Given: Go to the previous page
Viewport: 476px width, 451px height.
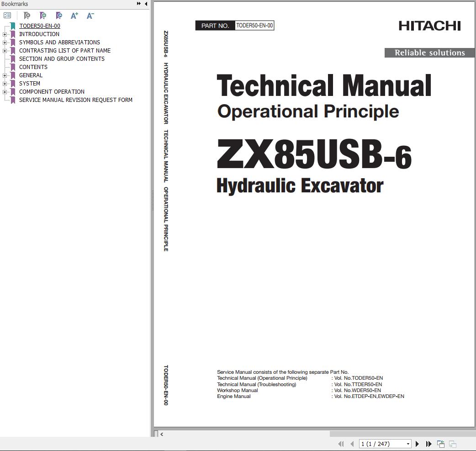Looking at the screenshot, I should click(x=352, y=444).
